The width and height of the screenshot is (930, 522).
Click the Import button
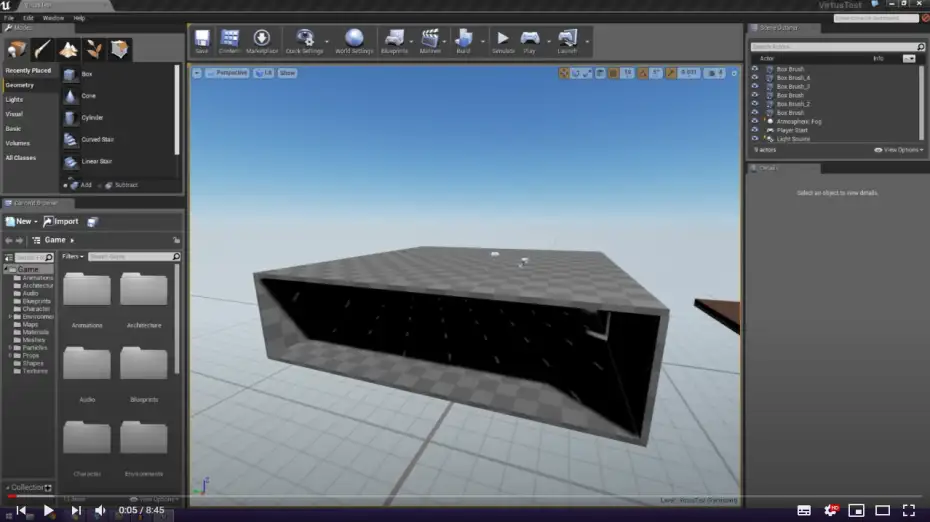[61, 222]
